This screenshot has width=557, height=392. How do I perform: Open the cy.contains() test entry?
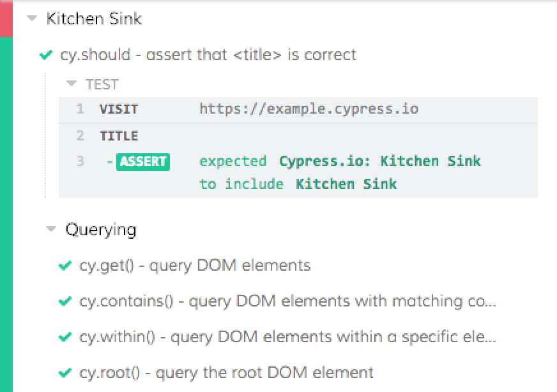tap(287, 301)
